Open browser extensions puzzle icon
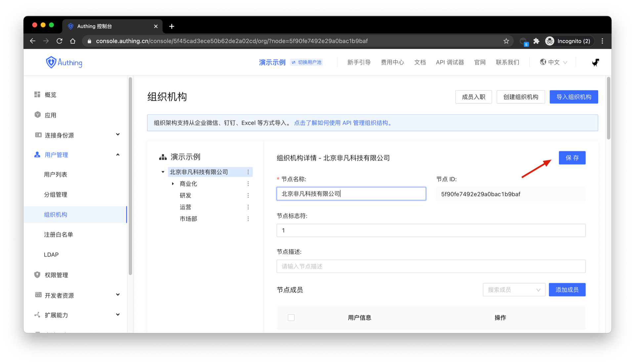 coord(536,41)
